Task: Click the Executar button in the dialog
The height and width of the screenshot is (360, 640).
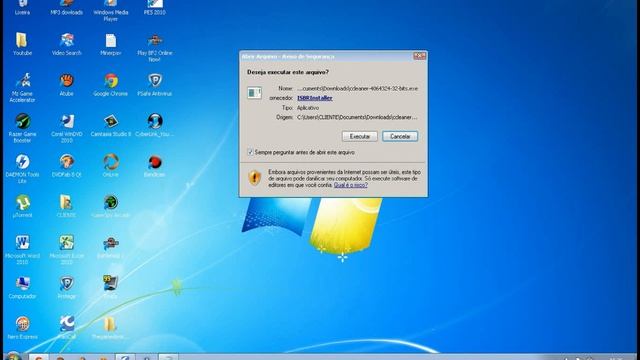Action: pyautogui.click(x=359, y=136)
